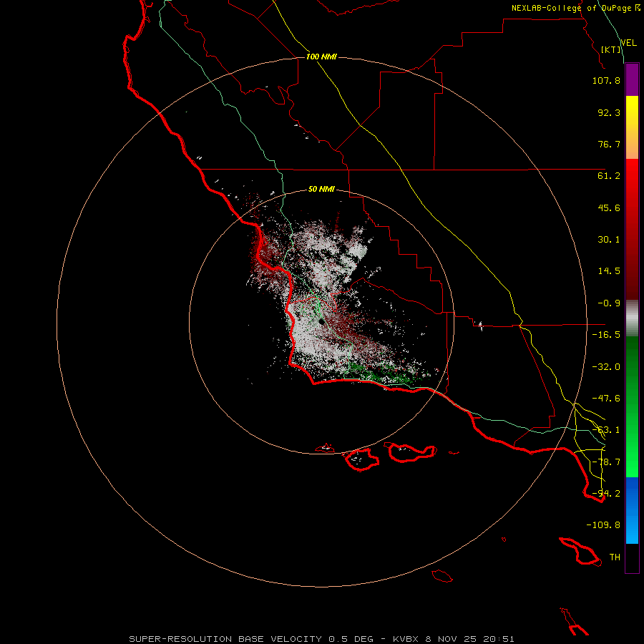Click the "100 NMI" range ring label

tap(321, 57)
